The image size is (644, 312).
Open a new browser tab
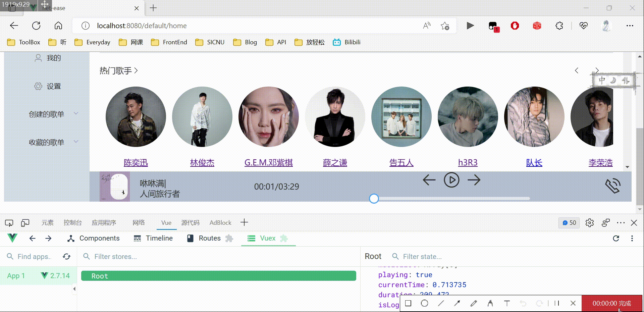click(153, 8)
